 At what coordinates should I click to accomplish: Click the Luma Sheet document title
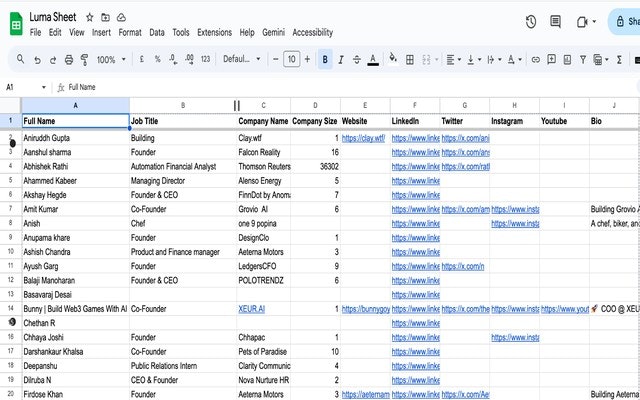tap(53, 17)
